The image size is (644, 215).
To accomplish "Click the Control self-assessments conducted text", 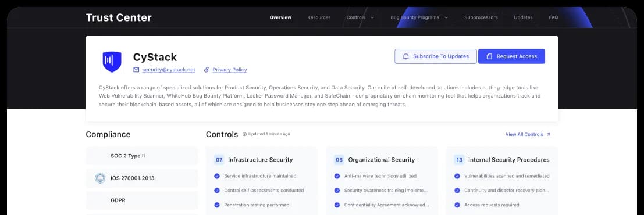I will click(264, 191).
